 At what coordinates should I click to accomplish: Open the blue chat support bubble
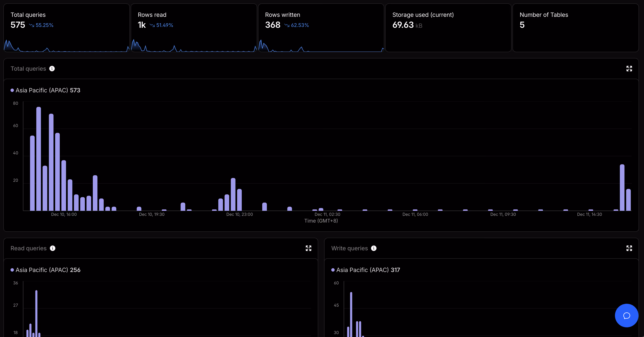tap(626, 316)
